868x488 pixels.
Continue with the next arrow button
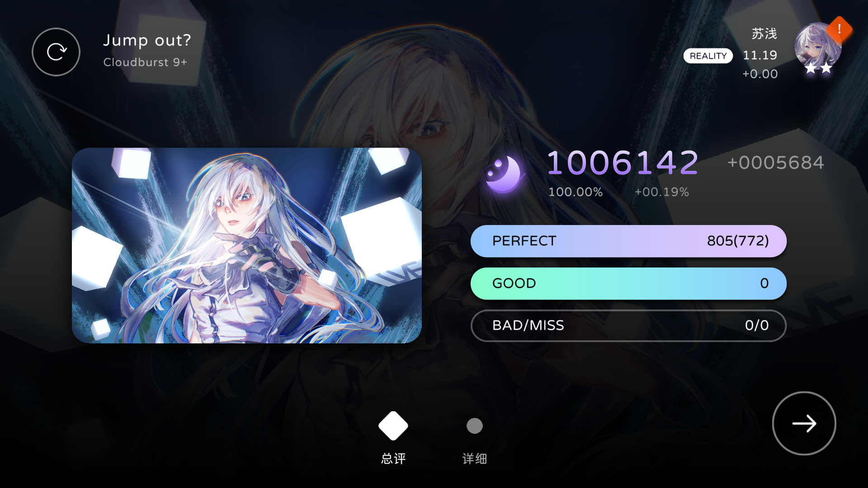pyautogui.click(x=804, y=423)
